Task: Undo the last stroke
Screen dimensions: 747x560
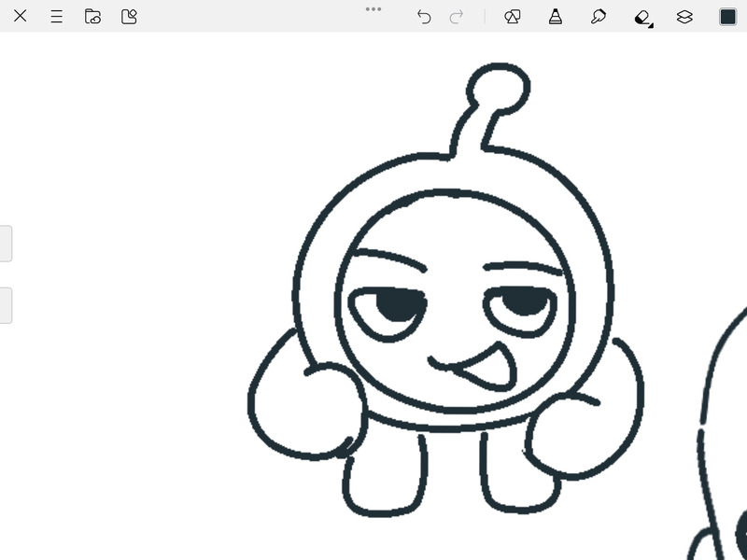Action: tap(424, 17)
